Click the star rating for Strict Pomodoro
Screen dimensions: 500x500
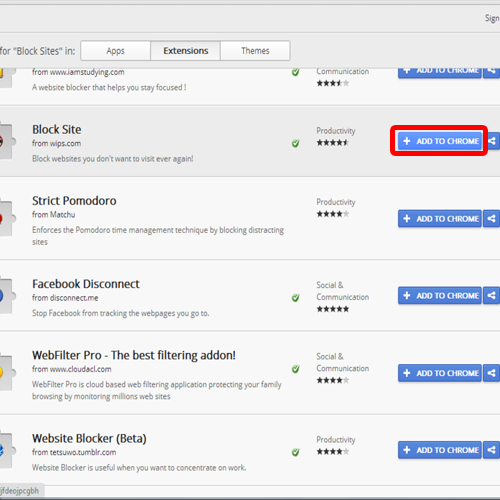tap(333, 214)
